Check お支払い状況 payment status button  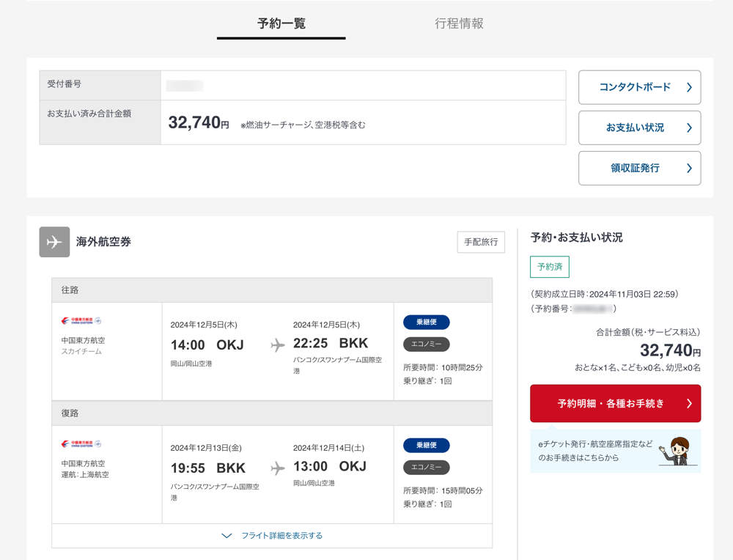(639, 128)
